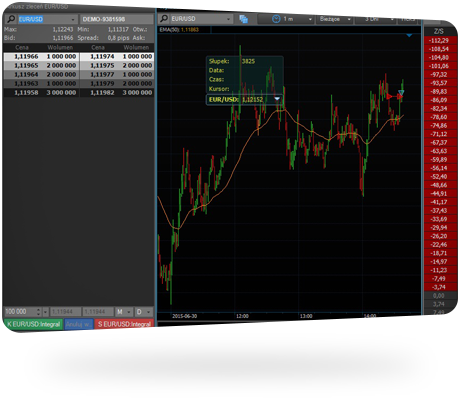Click the -29,94 level in Z/S ladder
Screen dimensions: 460x400
439,227
